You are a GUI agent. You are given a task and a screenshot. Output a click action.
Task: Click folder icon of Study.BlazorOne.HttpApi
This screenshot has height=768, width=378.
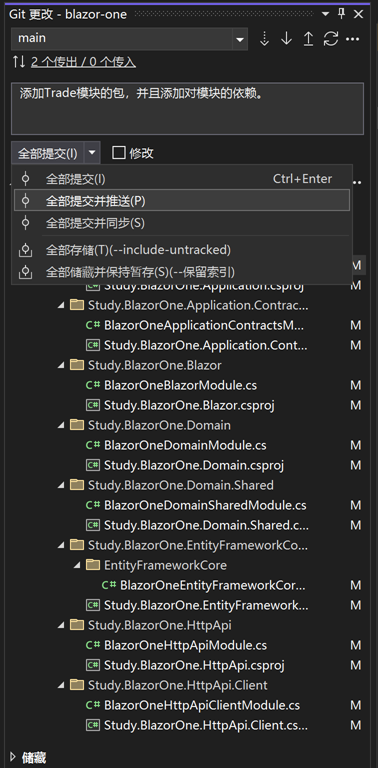click(x=77, y=625)
